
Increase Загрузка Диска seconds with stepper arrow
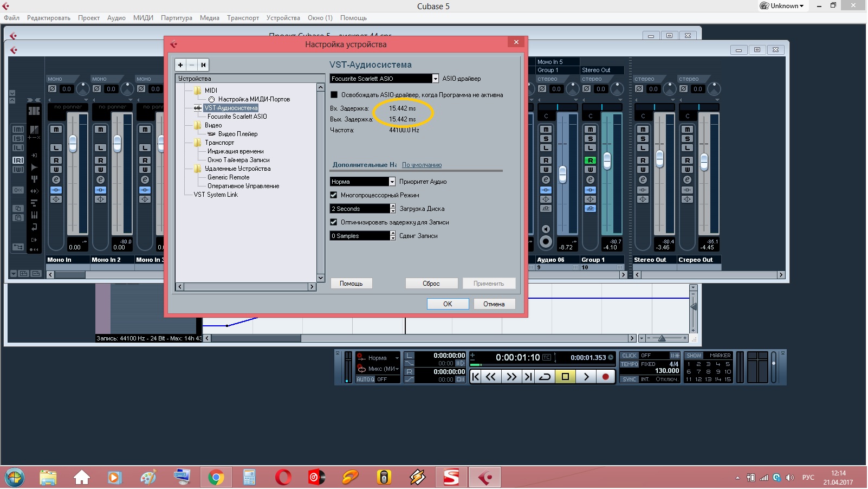click(393, 207)
